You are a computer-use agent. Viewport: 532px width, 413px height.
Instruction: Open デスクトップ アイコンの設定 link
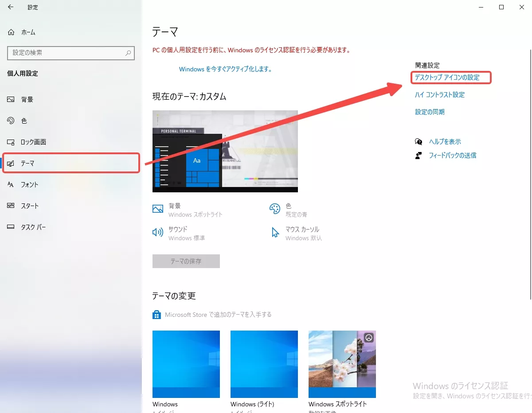447,78
